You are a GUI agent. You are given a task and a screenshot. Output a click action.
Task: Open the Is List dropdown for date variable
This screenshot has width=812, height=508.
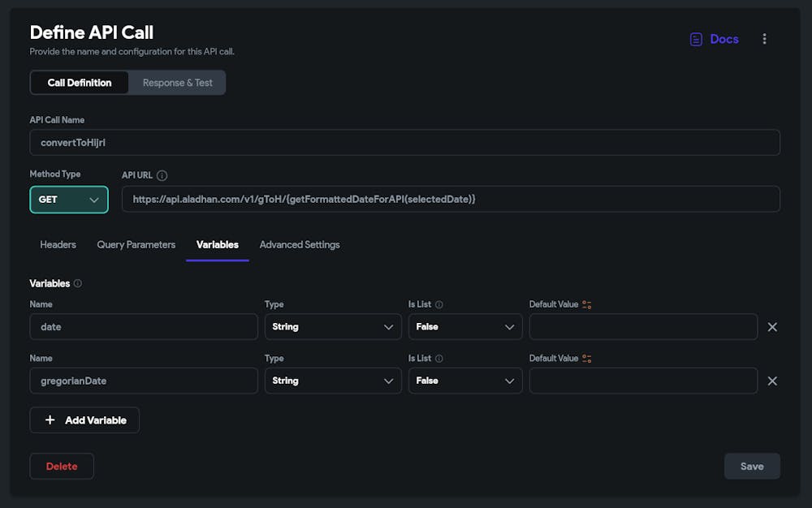coord(465,327)
